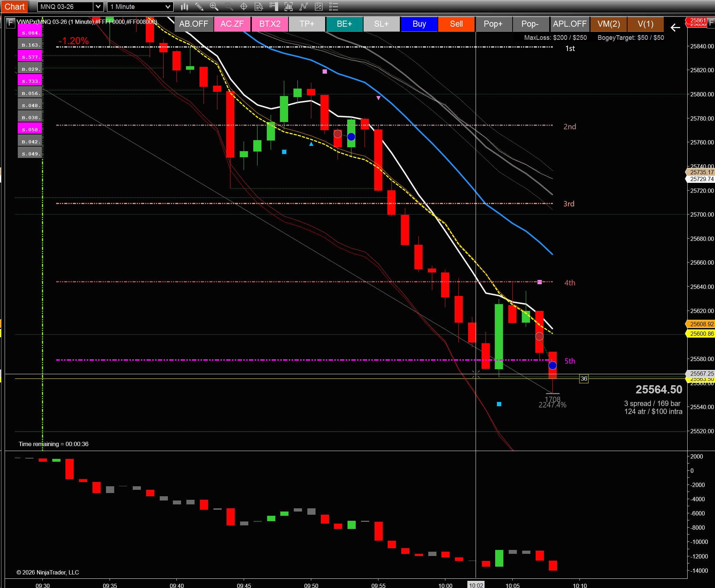Click the zoom in magnifier icon
Image resolution: width=715 pixels, height=588 pixels.
[214, 6]
